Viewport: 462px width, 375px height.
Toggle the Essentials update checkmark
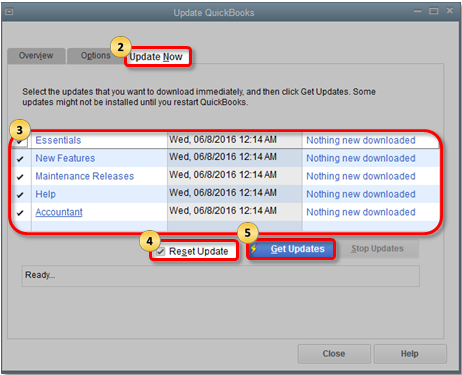20,141
